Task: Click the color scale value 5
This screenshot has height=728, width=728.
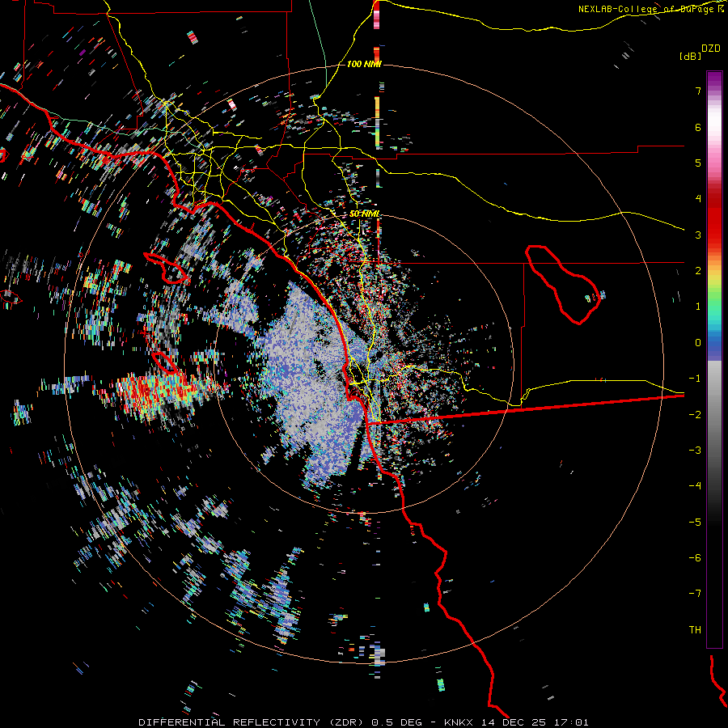Action: coord(698,163)
